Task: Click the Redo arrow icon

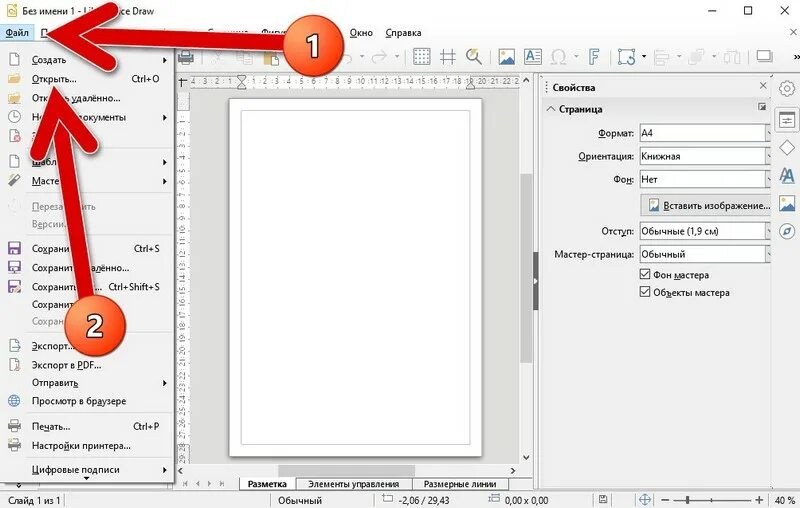Action: click(379, 57)
